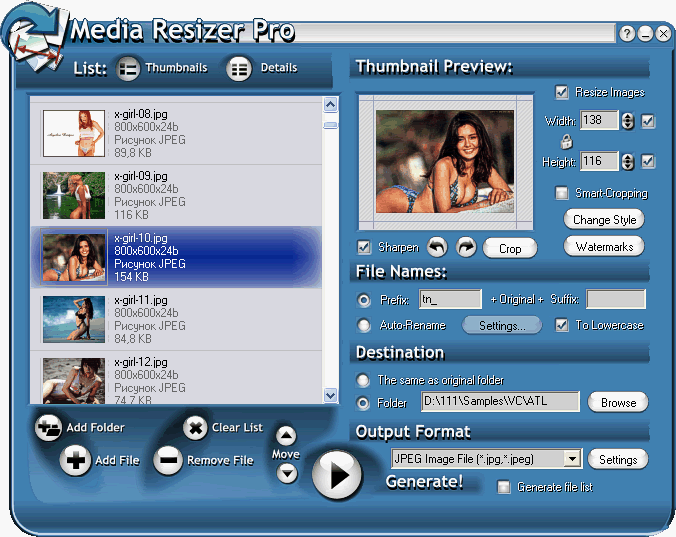This screenshot has height=537, width=676.
Task: Click the destination Folder path field
Action: click(x=500, y=402)
